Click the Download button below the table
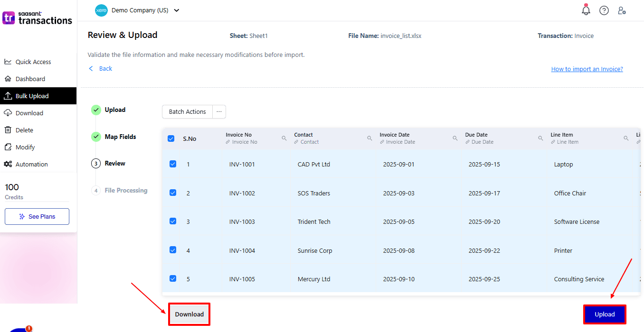 (x=189, y=314)
